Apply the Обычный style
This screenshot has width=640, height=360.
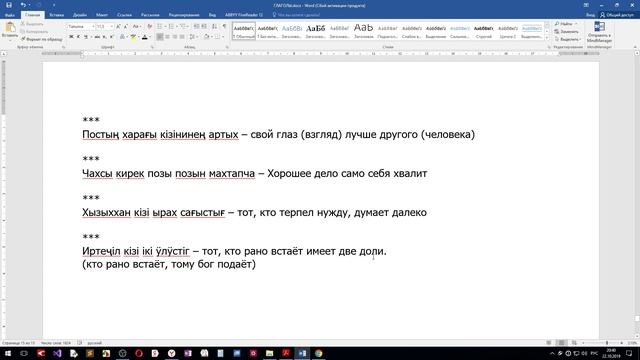point(244,31)
